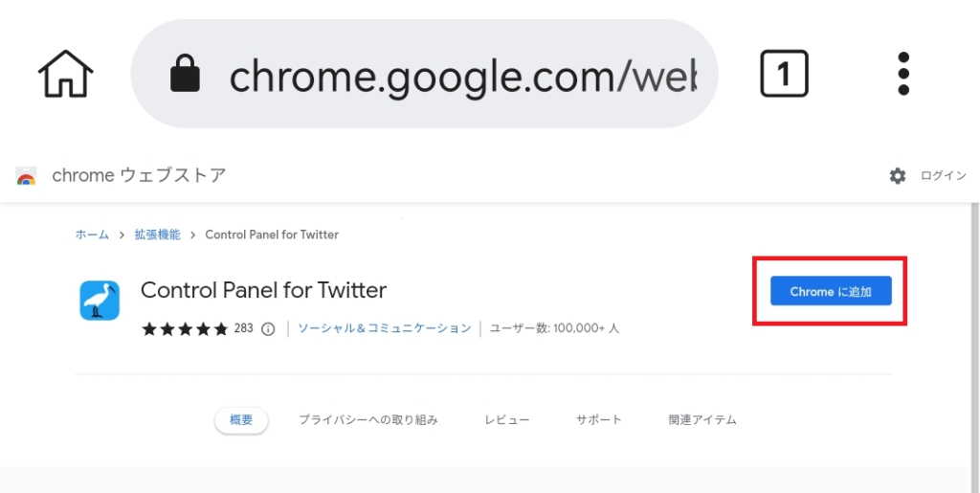
Task: Click the Chrome Web Store rainbow logo
Action: click(26, 176)
